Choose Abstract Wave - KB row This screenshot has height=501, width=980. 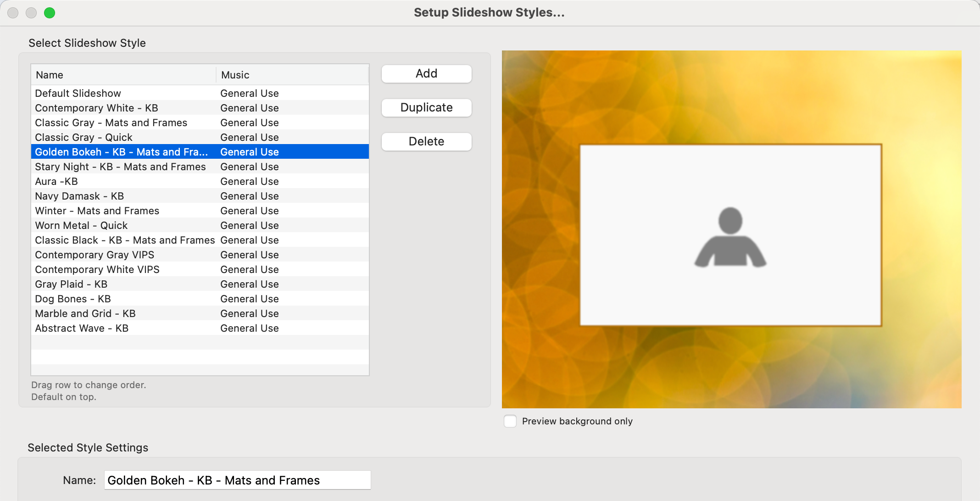(82, 328)
